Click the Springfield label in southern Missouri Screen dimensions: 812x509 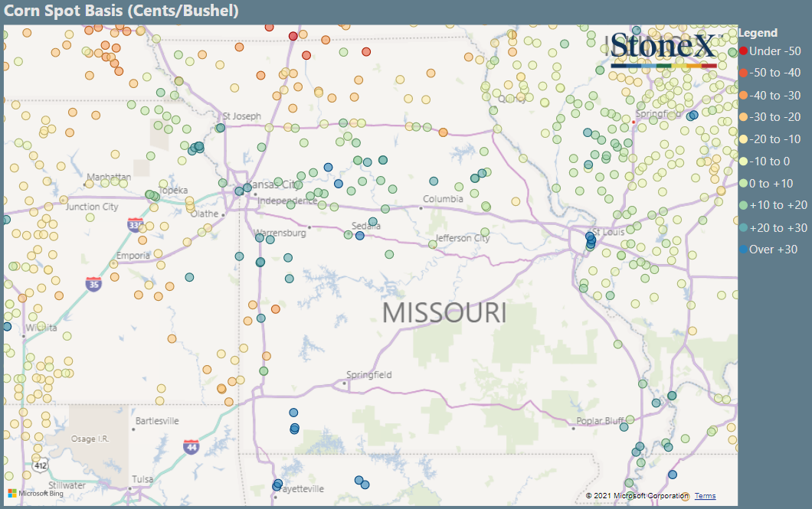click(368, 374)
